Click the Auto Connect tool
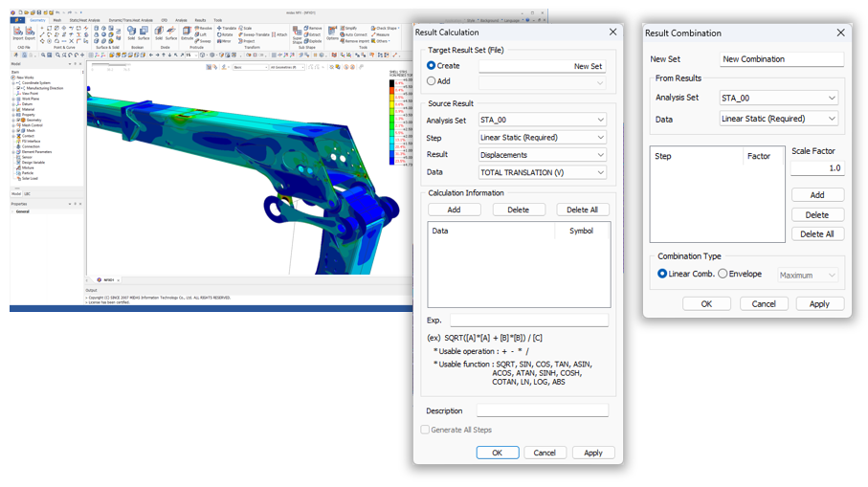The height and width of the screenshot is (487, 868). [354, 34]
